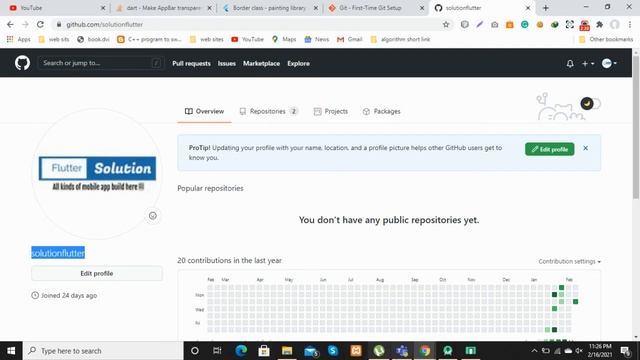This screenshot has width=640, height=360.
Task: Reload the page
Action: (x=40, y=24)
